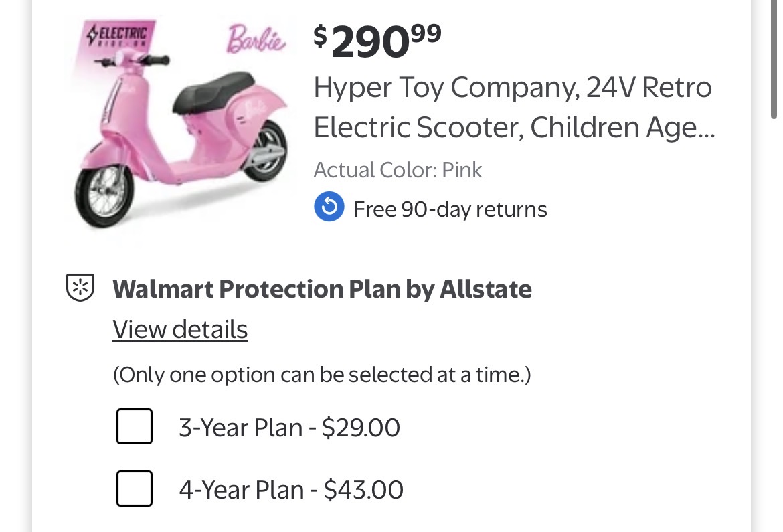Click the blue free returns arrow icon
The image size is (783, 532).
(329, 209)
